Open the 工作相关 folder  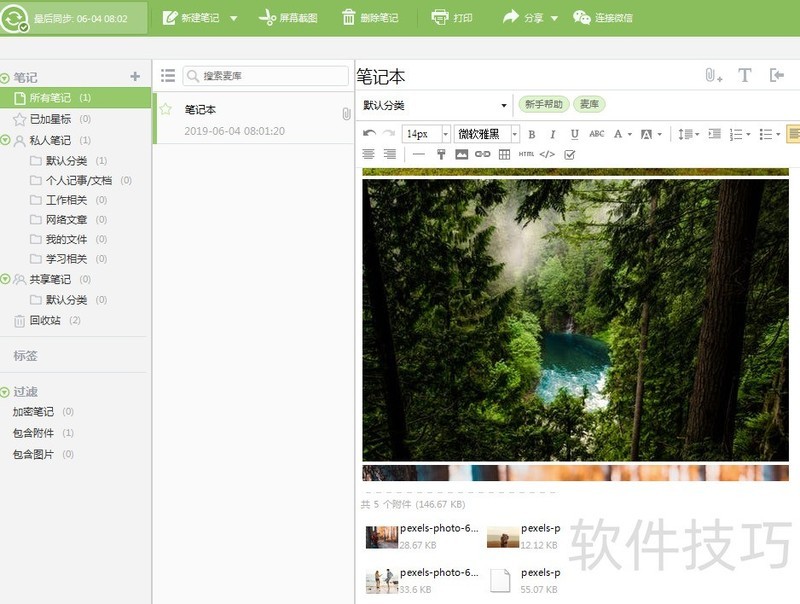click(68, 200)
